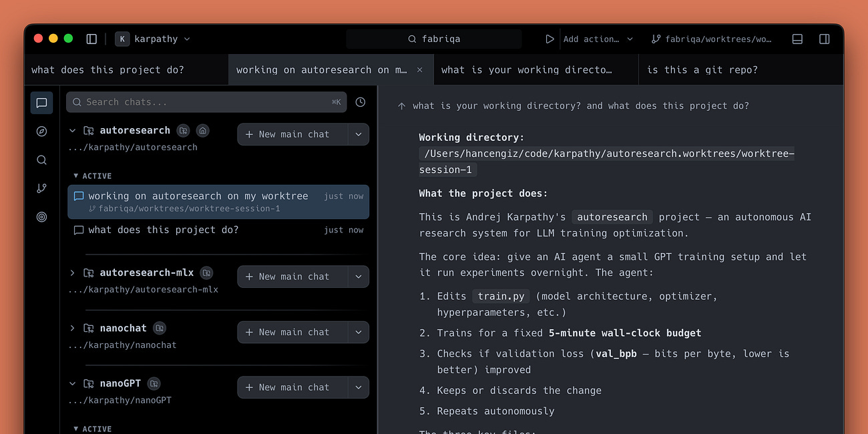Image resolution: width=868 pixels, height=434 pixels.
Task: Toggle the right sidebar panel icon
Action: [x=825, y=39]
